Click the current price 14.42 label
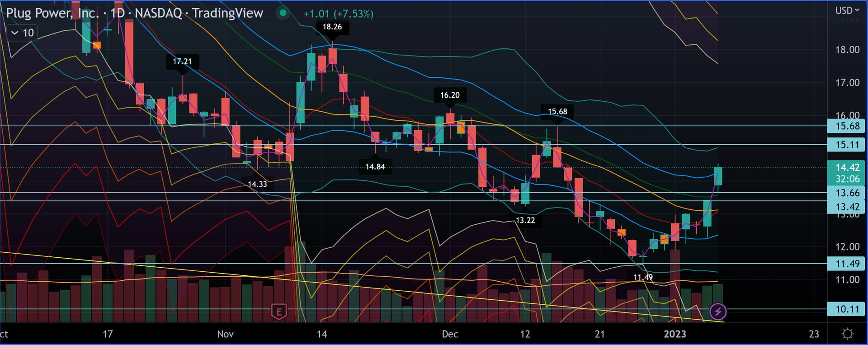868x345 pixels. (x=846, y=168)
